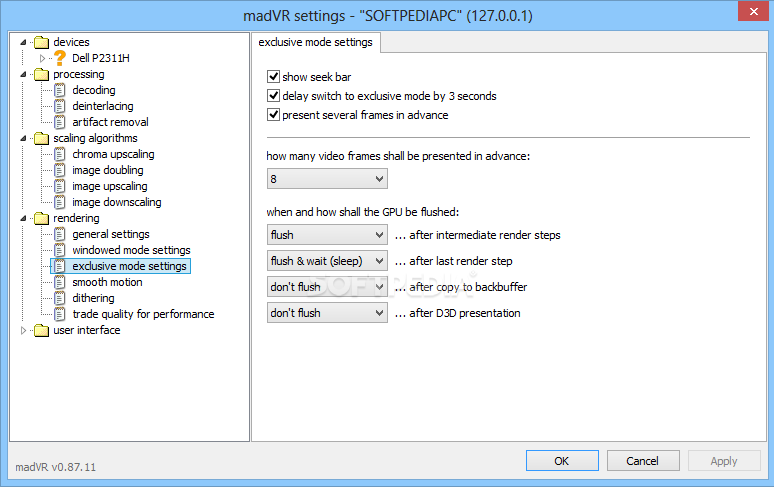This screenshot has height=487, width=774.
Task: Click the smooth motion page icon
Action: coord(59,282)
